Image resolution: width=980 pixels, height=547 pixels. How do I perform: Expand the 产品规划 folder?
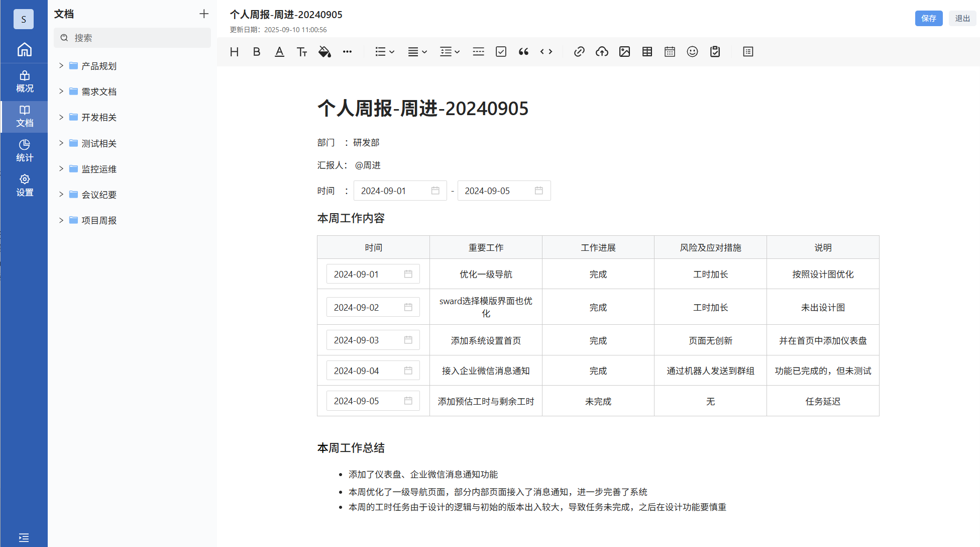pyautogui.click(x=61, y=66)
